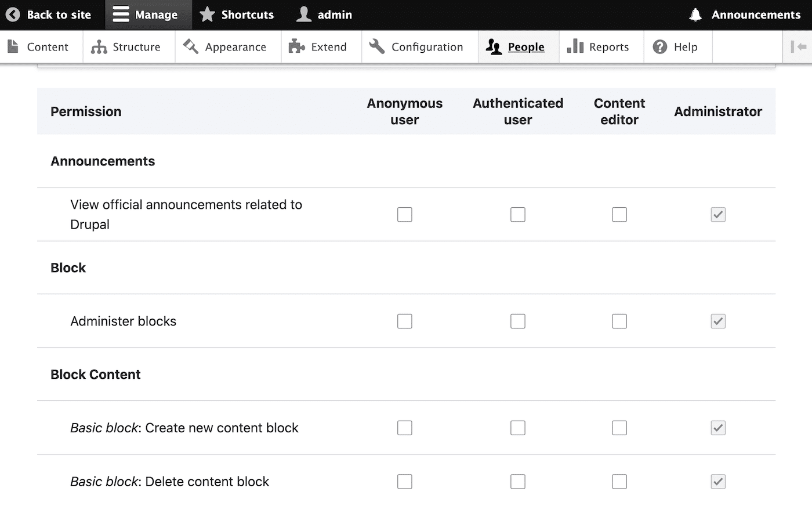Enable View announcements for Authenticated user
The width and height of the screenshot is (812, 506).
518,215
